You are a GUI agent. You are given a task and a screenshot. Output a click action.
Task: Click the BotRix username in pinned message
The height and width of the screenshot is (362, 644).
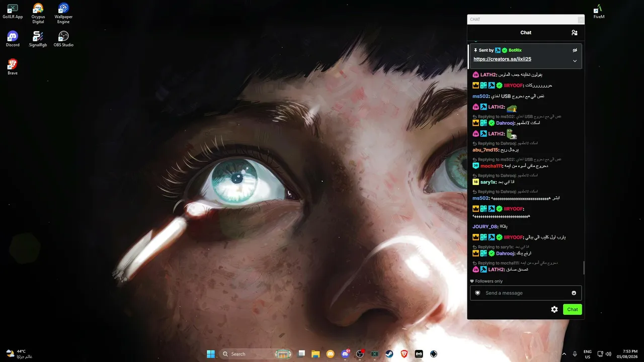515,50
